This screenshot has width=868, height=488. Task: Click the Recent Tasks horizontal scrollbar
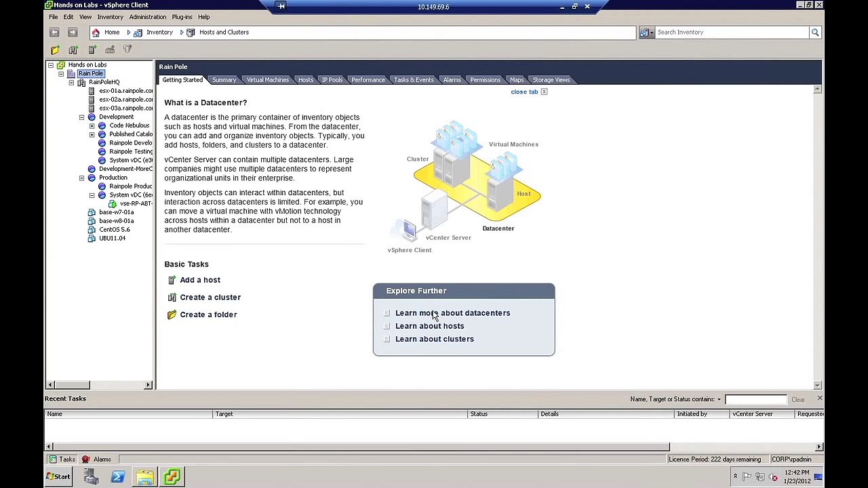(434, 447)
